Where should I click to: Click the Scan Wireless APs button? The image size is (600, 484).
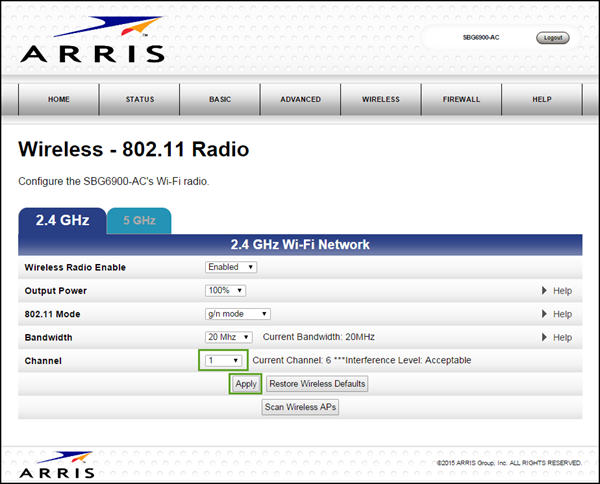[300, 407]
